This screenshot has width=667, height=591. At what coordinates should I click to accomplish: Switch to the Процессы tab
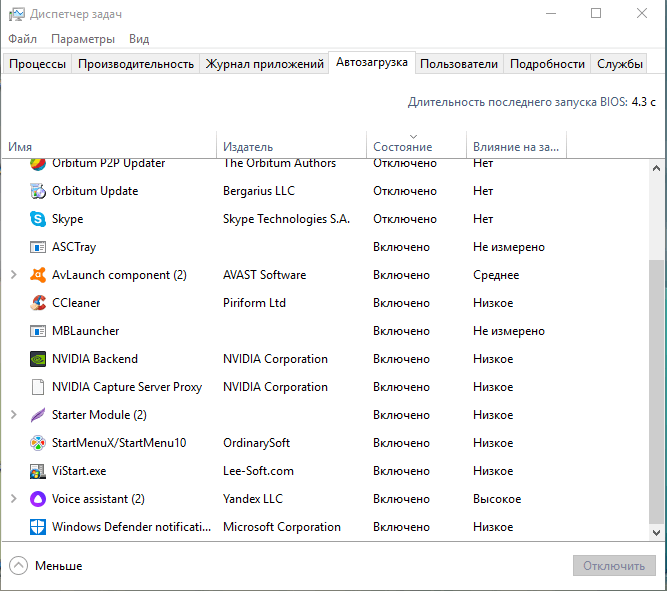click(37, 64)
